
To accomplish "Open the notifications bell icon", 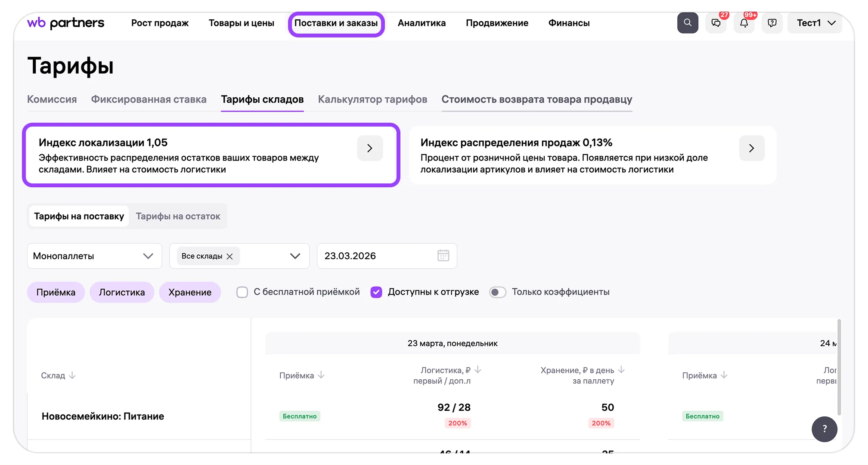I will (x=744, y=23).
